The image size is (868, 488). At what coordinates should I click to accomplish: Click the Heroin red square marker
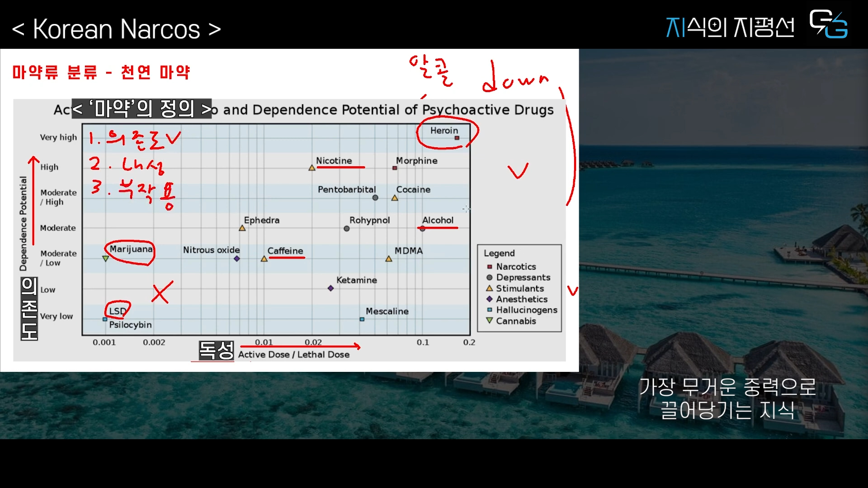click(457, 138)
